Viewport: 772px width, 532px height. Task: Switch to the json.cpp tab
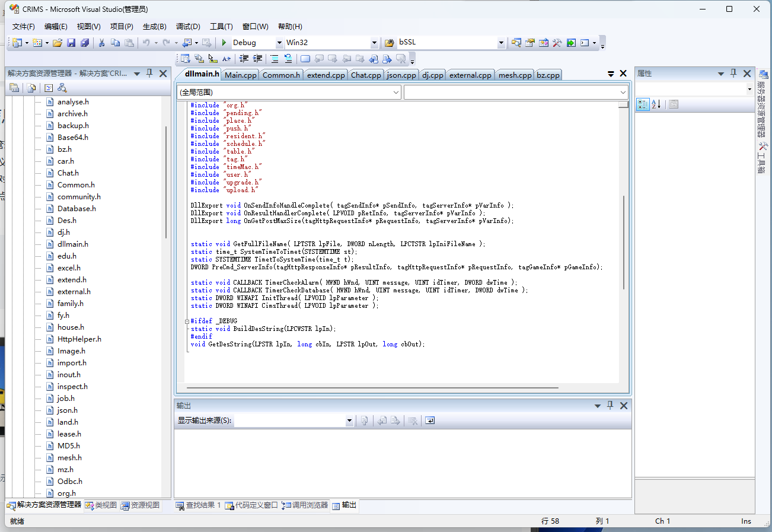pos(401,75)
